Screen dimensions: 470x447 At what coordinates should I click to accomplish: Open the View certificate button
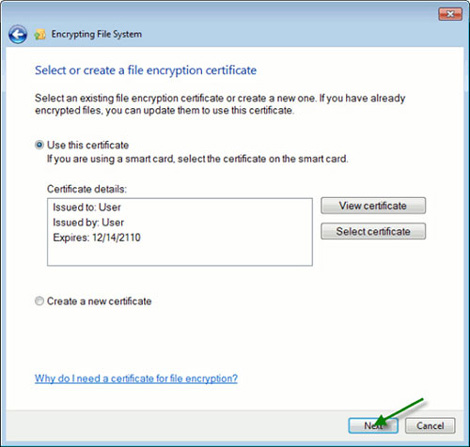[x=373, y=206]
